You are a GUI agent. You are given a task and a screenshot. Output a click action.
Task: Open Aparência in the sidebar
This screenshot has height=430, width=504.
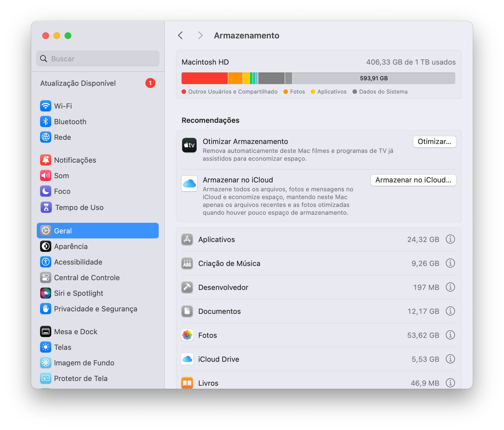tap(71, 246)
